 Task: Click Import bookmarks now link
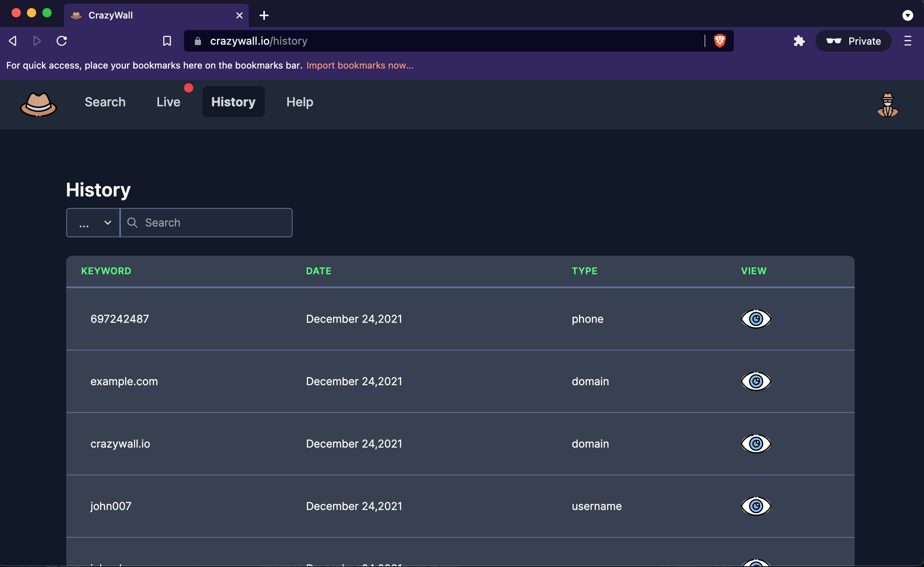click(359, 65)
